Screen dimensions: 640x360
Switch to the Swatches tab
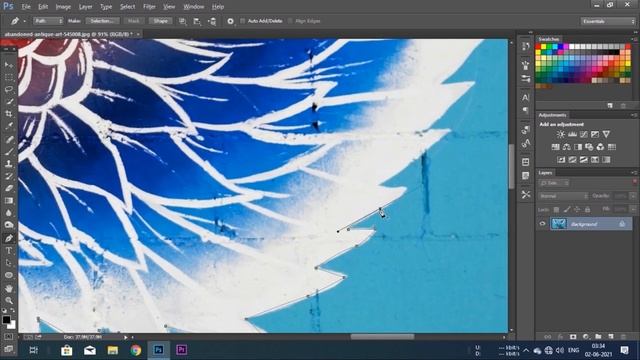[548, 39]
